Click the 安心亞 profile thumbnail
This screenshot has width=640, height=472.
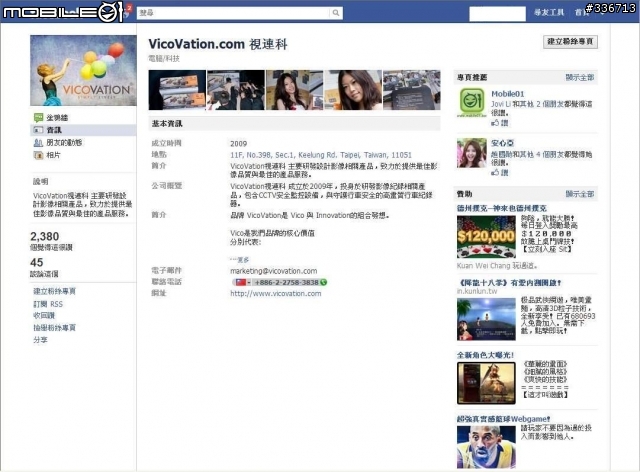coord(471,153)
